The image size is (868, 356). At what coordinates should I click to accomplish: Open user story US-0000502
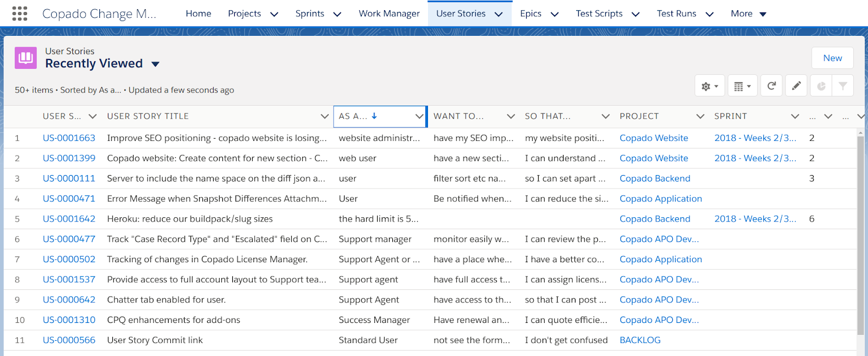pos(69,260)
